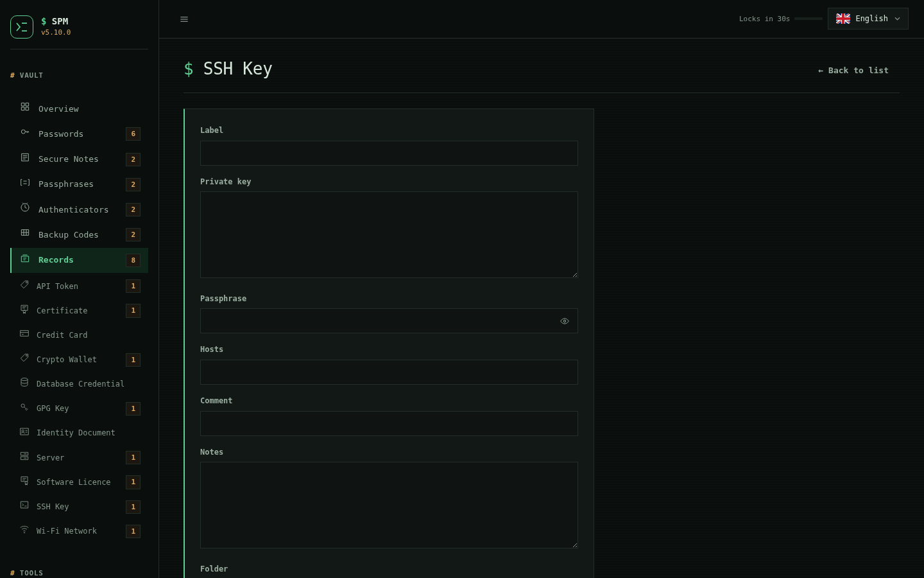924x578 pixels.
Task: Click the Credit Card icon
Action: tap(24, 333)
